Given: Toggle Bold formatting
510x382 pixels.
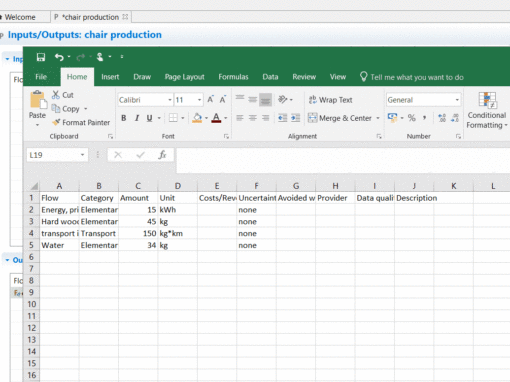Looking at the screenshot, I should click(x=124, y=118).
